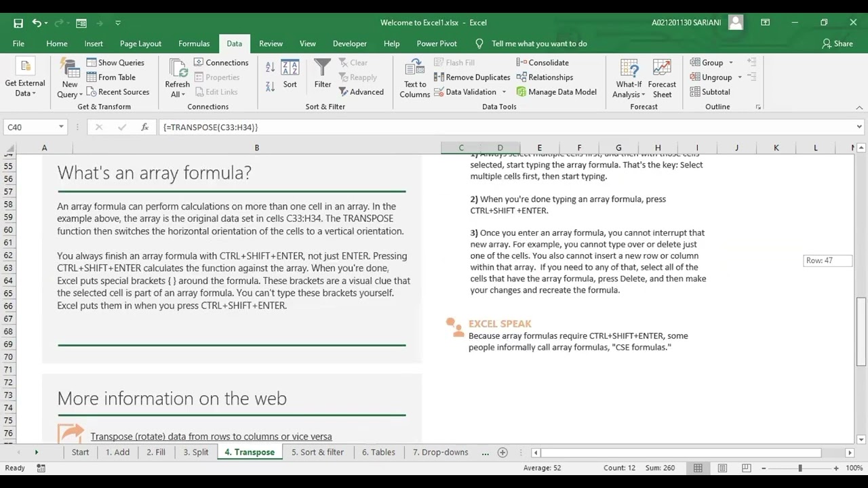Image resolution: width=868 pixels, height=488 pixels.
Task: Open the File tab
Action: pyautogui.click(x=18, y=43)
